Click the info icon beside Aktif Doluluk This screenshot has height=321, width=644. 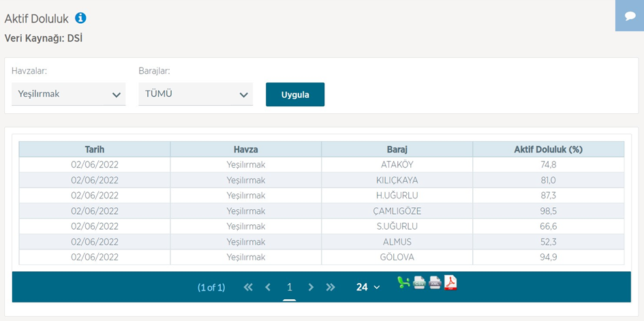(80, 18)
